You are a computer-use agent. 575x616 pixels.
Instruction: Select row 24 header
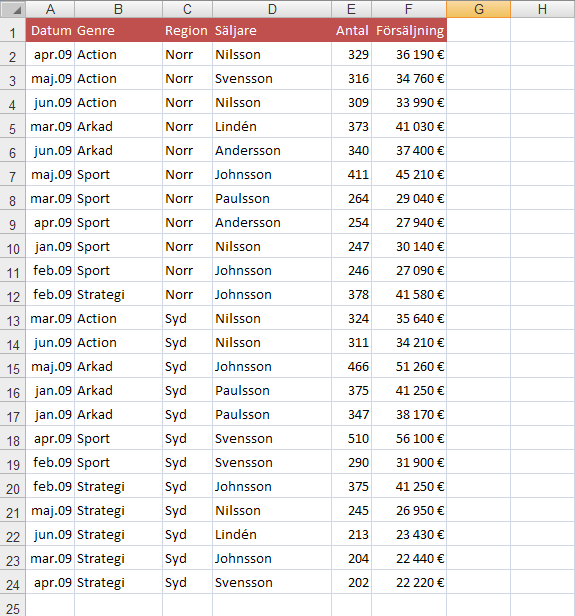[x=13, y=583]
